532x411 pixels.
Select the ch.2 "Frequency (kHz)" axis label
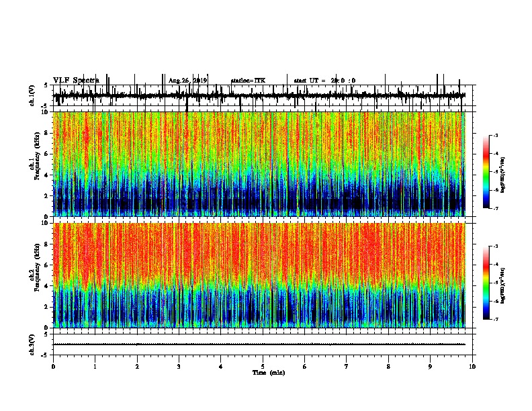(x=37, y=267)
